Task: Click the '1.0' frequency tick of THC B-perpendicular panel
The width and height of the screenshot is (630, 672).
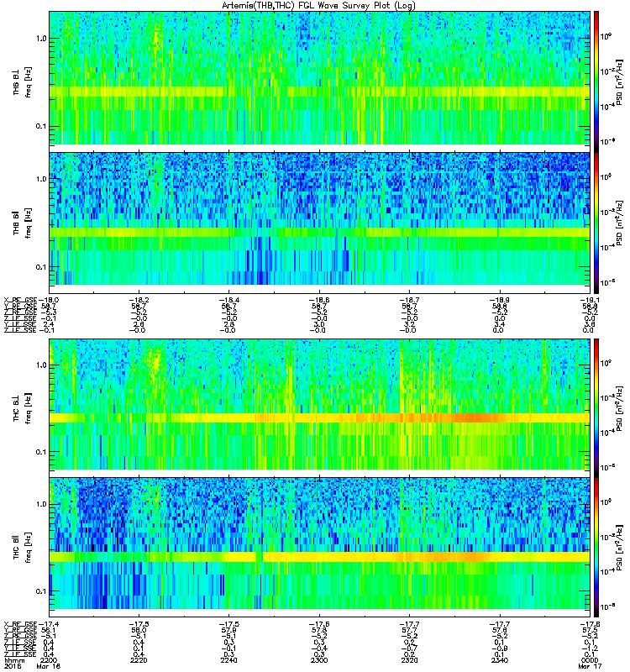Action: [41, 365]
